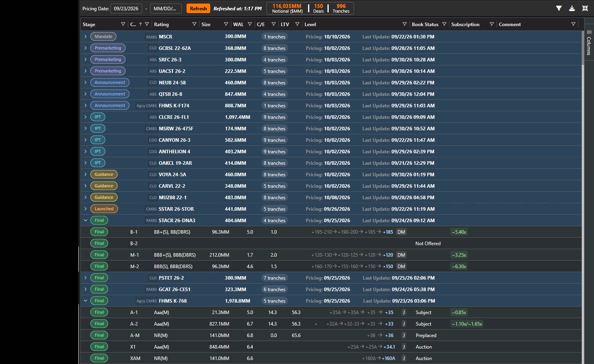Viewport: 594px width, 364px height.
Task: Click the 996 Tranches summary counter
Action: click(x=341, y=8)
